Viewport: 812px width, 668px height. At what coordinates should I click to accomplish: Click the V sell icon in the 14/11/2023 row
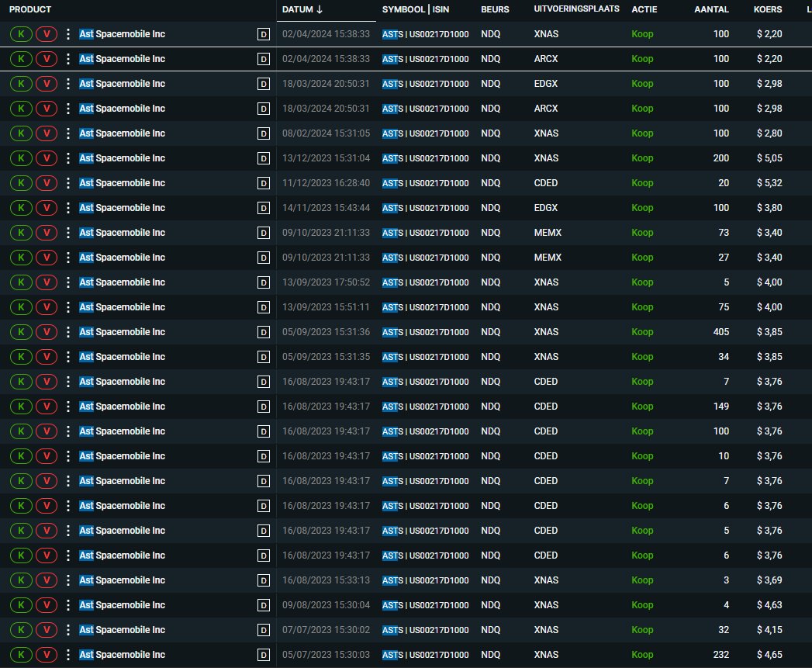[x=47, y=209]
